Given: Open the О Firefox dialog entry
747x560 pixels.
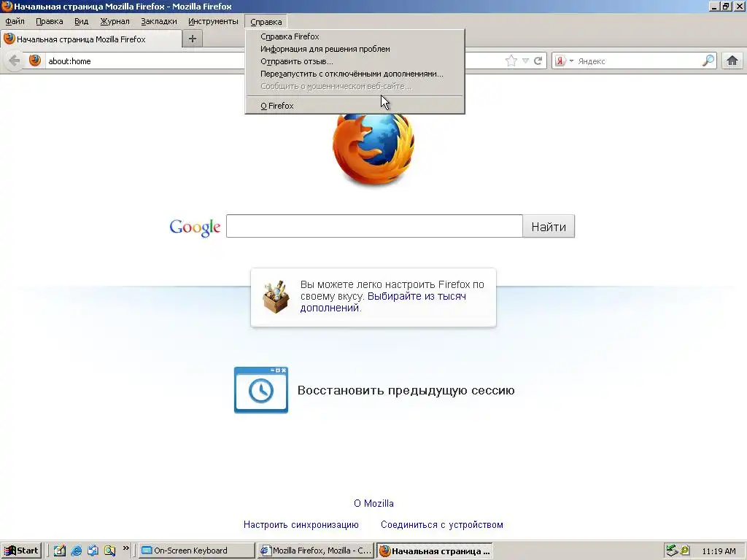Looking at the screenshot, I should [x=355, y=106].
